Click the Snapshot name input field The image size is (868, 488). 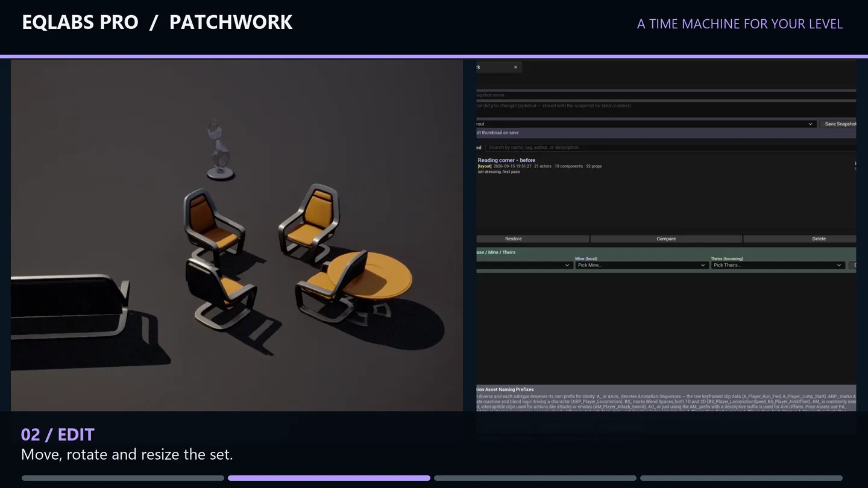(x=666, y=95)
